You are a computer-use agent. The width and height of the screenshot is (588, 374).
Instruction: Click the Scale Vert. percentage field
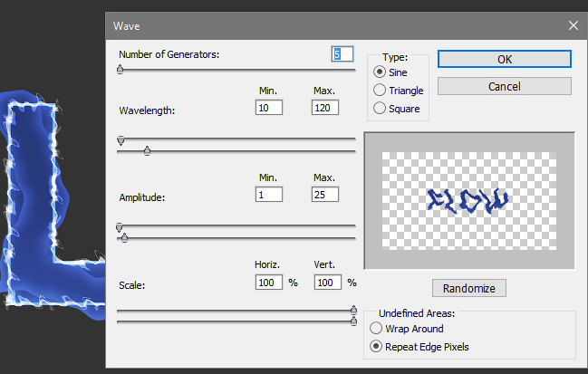coord(328,283)
